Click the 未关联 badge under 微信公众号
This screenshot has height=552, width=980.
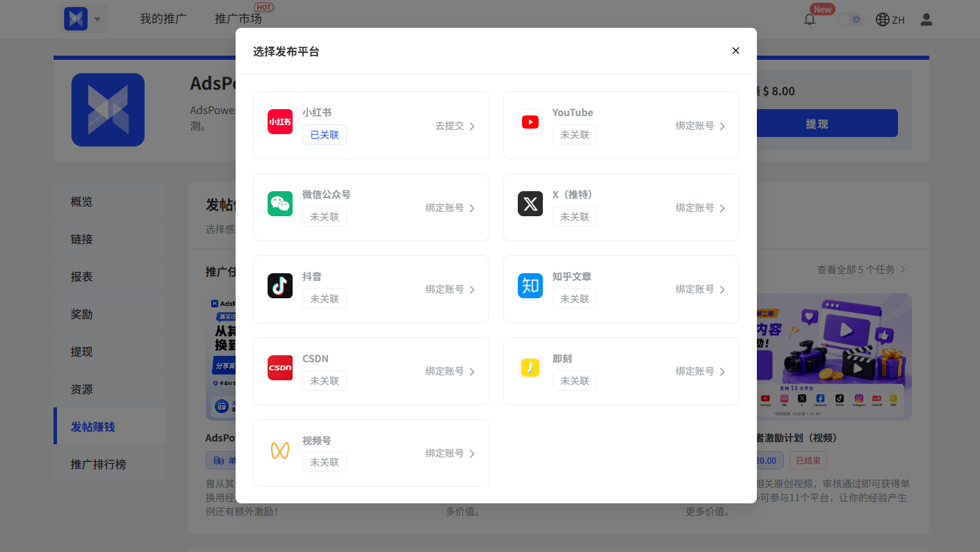coord(325,217)
